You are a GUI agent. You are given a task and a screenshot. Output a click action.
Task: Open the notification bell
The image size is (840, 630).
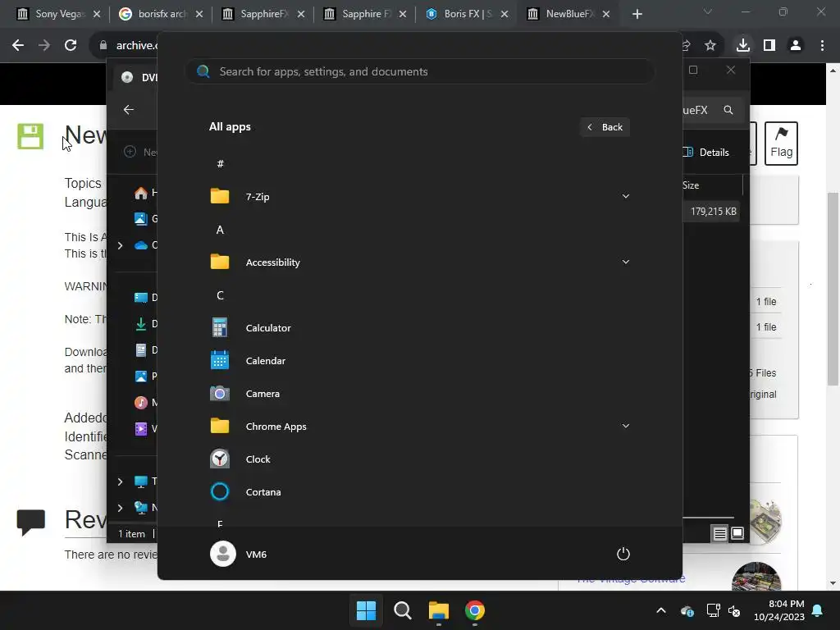pos(818,610)
